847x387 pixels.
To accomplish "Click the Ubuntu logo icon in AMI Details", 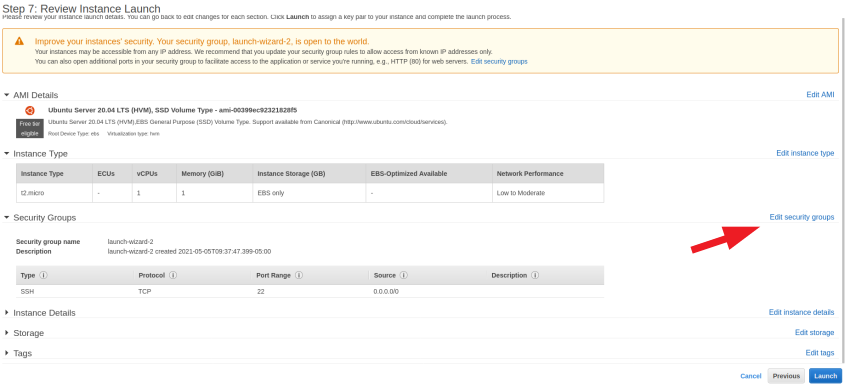I will pyautogui.click(x=30, y=110).
